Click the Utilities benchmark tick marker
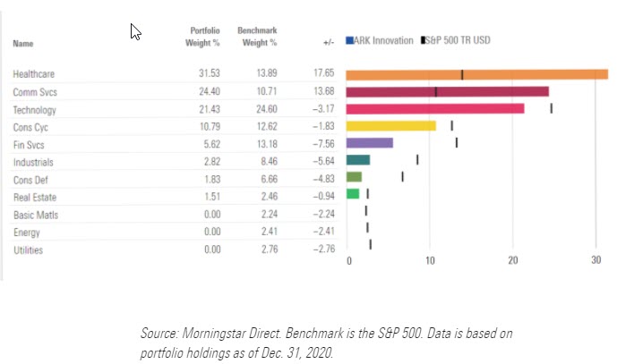Viewport: 617px width, 364px height. coord(371,244)
